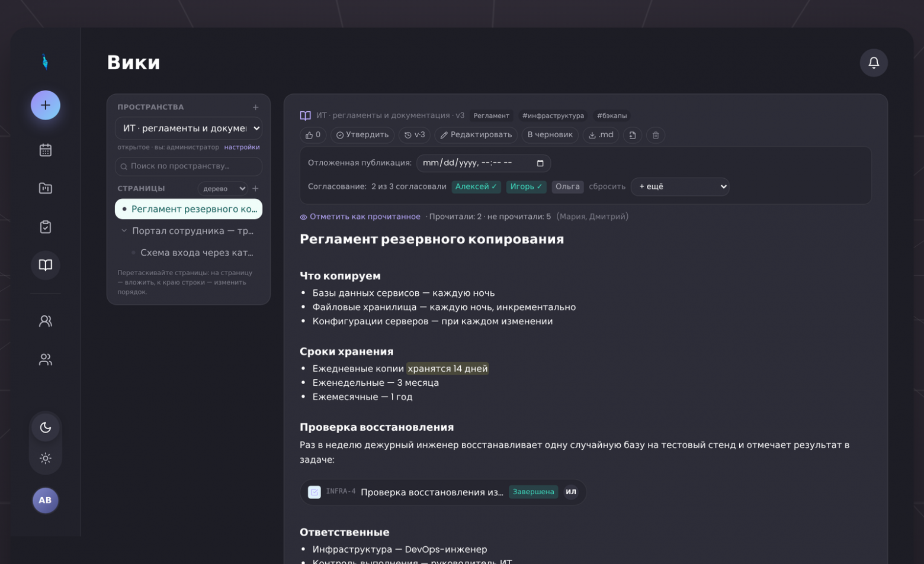The height and width of the screenshot is (564, 924).
Task: Open space 'настройки' link
Action: coord(242,147)
